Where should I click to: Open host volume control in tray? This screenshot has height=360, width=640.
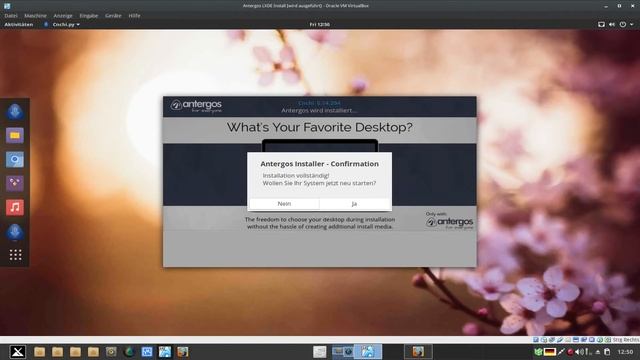point(579,352)
